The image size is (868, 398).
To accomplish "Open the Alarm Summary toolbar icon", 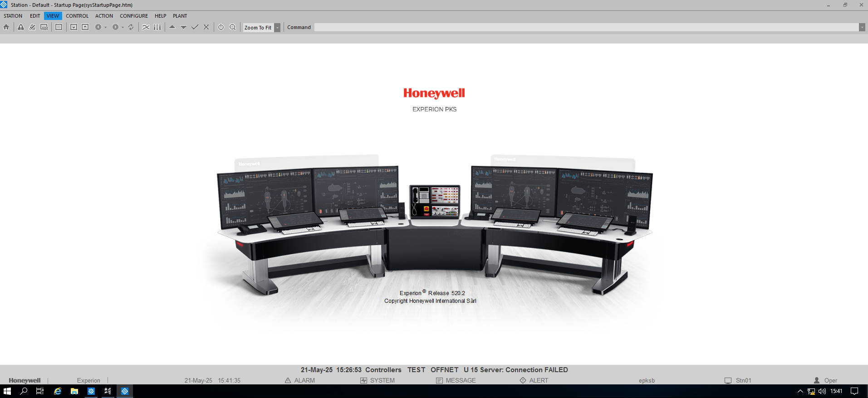I will coord(21,27).
